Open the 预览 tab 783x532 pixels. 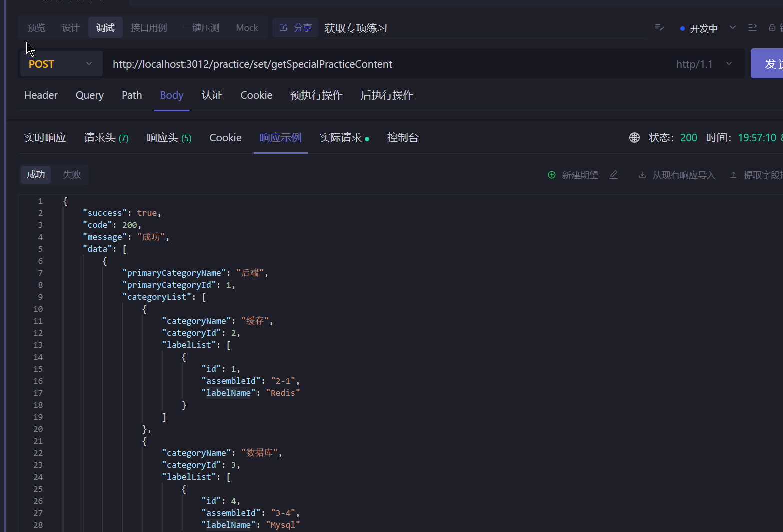(x=36, y=28)
